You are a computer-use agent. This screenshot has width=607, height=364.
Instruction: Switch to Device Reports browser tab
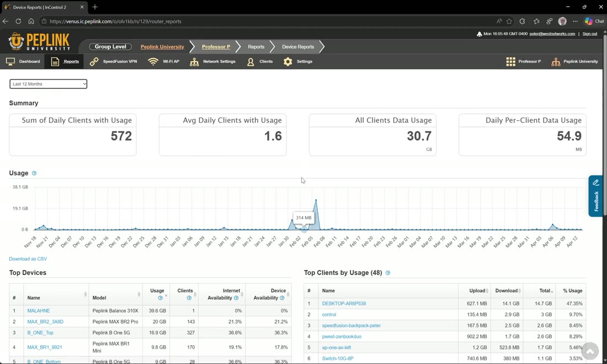tap(44, 7)
